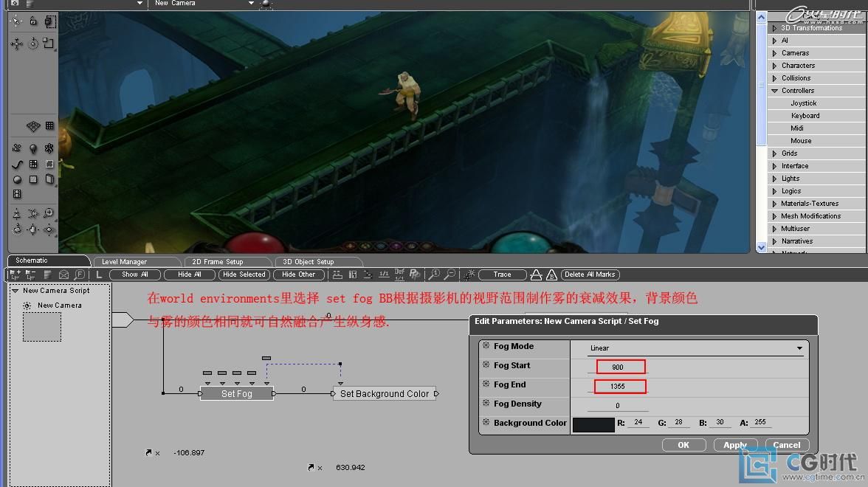Activate the scale tool
This screenshot has height=487, width=868.
[x=49, y=43]
